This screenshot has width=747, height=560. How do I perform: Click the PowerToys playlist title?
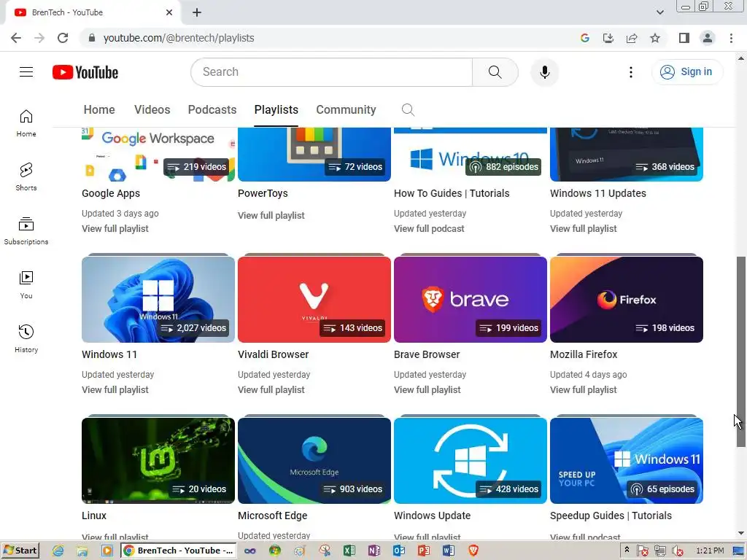263,193
